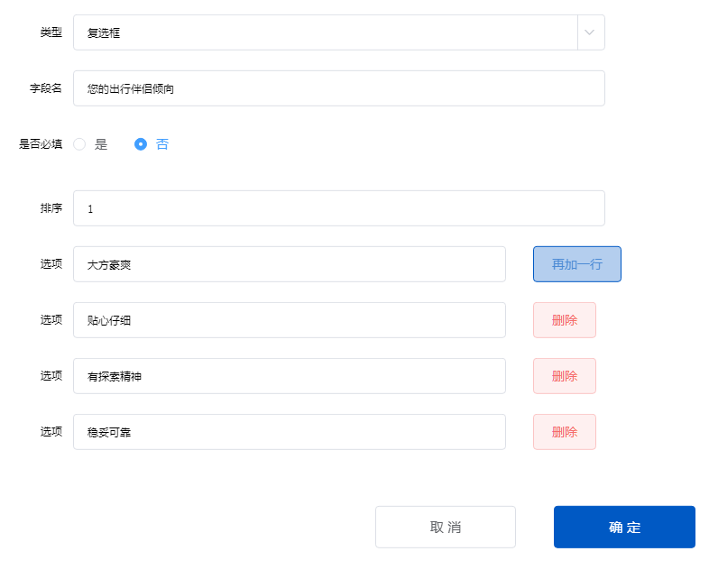
Task: Edit the 稳妥可靠 option field
Action: [x=289, y=432]
